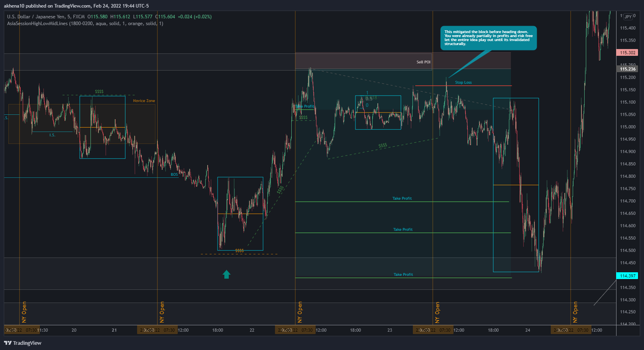Click the 114.900 price axis value

[628, 151]
